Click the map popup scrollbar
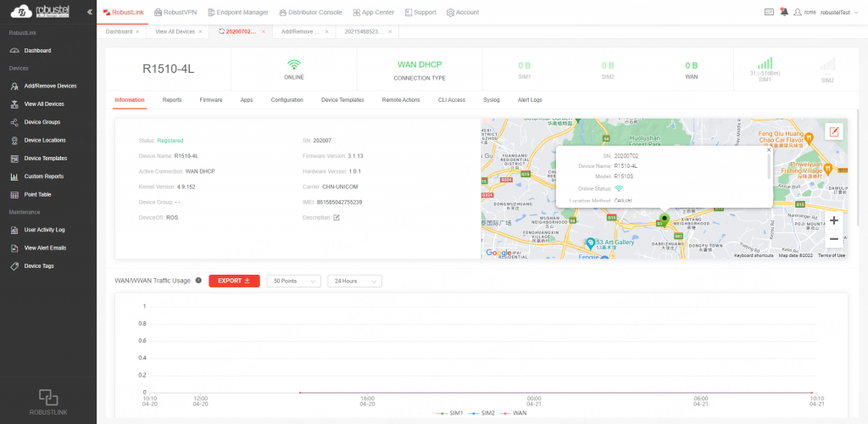The height and width of the screenshot is (424, 868). 768,167
